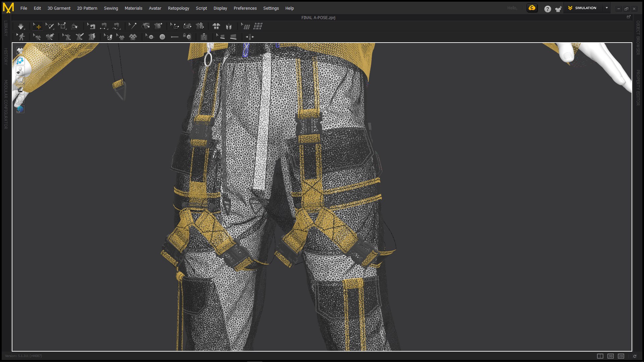Select the Edit Measure curve tool
The width and height of the screenshot is (644, 362).
pyautogui.click(x=174, y=26)
